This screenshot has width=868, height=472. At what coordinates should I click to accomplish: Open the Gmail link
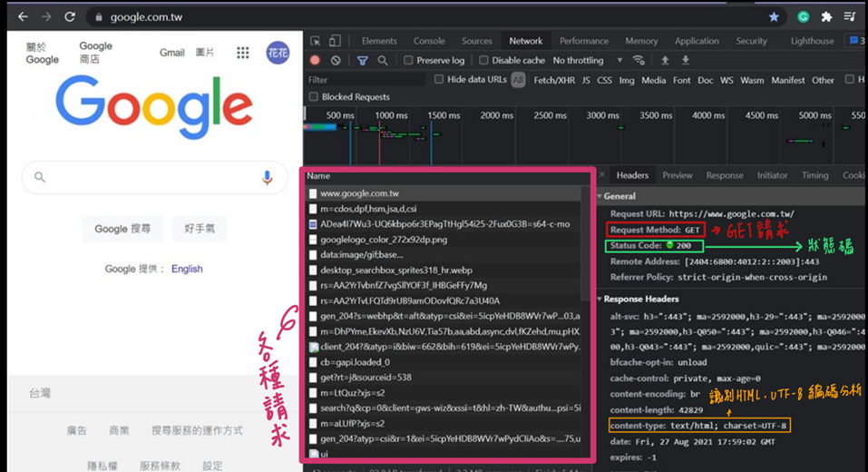click(171, 53)
